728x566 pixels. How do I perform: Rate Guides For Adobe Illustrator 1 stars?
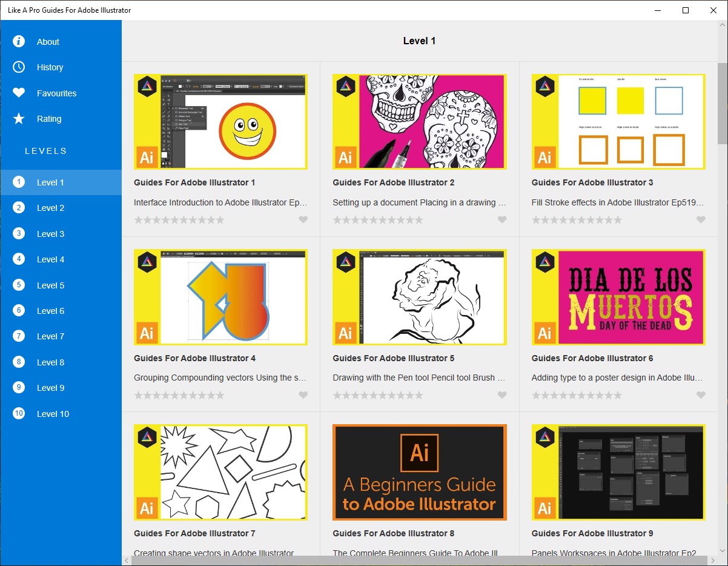(179, 220)
